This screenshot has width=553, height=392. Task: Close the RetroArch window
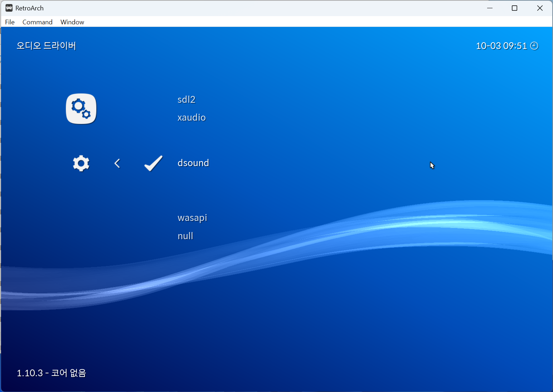point(540,8)
